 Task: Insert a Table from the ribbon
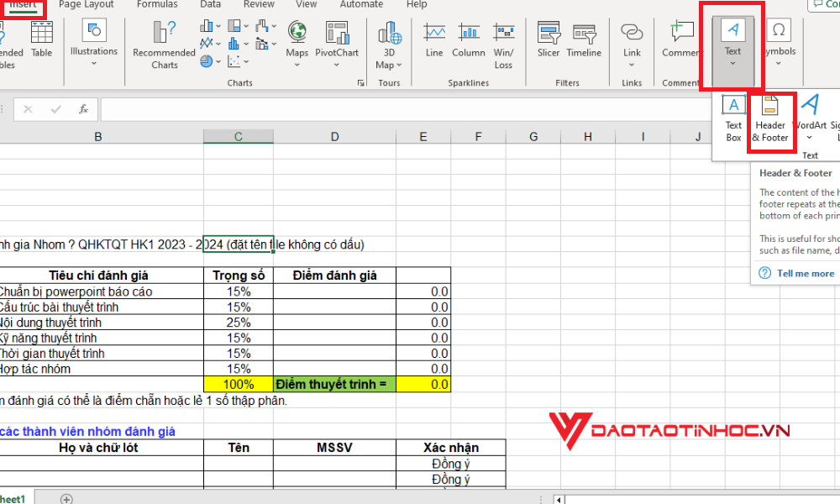(x=41, y=39)
